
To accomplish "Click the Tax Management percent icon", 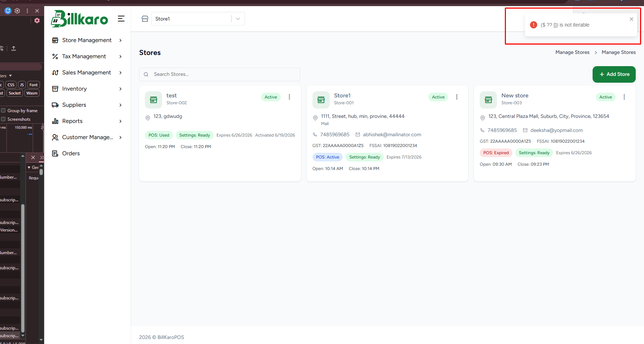I will pyautogui.click(x=55, y=56).
